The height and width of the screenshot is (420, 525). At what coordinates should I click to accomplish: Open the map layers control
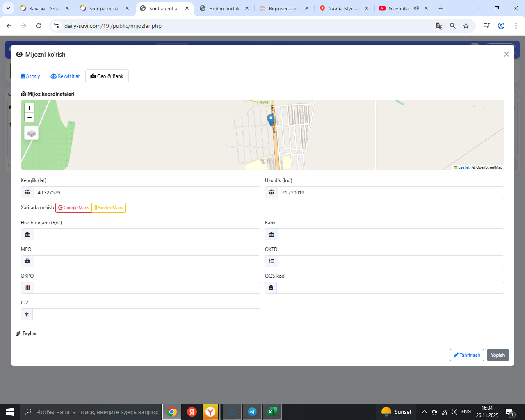point(32,133)
